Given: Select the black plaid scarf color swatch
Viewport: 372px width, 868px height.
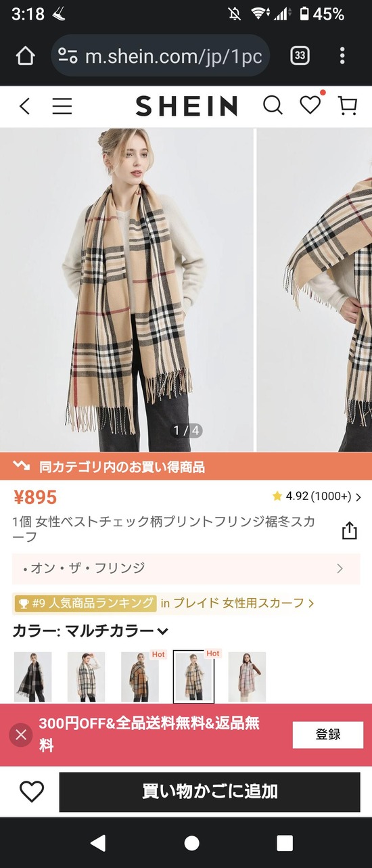Looking at the screenshot, I should click(x=32, y=677).
